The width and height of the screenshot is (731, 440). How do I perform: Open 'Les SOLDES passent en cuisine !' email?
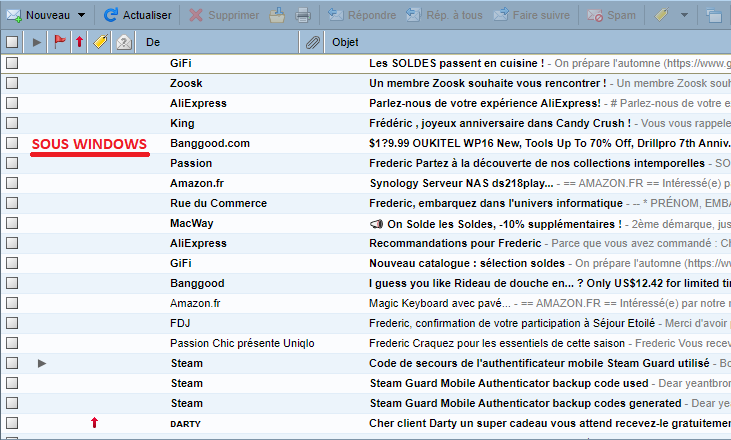(x=456, y=63)
